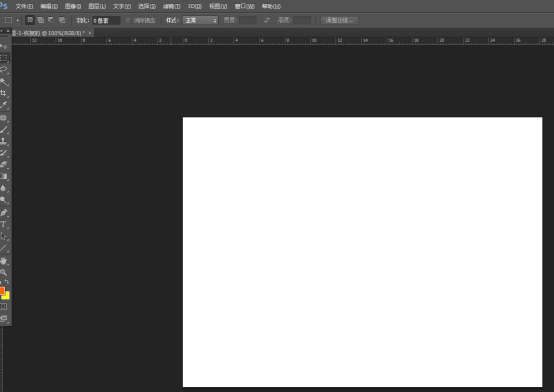The image size is (554, 392).
Task: Select the Clone Stamp tool
Action: (4, 141)
